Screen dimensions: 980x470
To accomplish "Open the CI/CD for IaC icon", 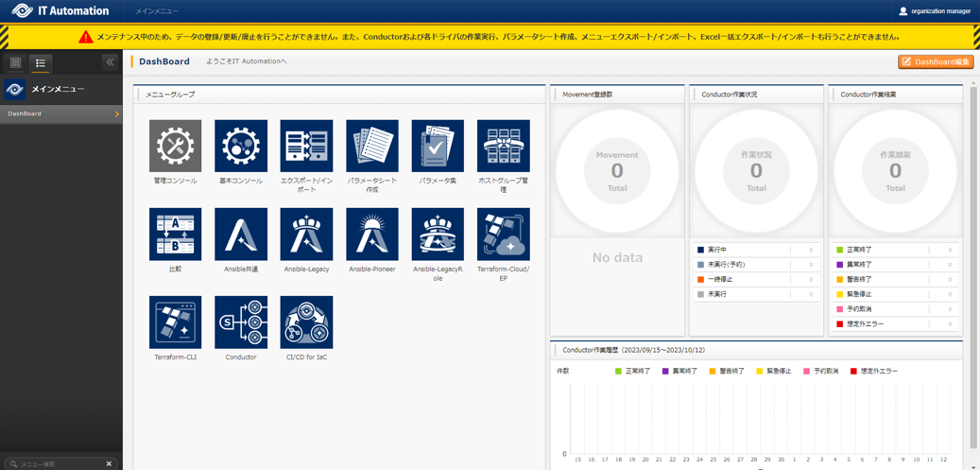I will click(306, 322).
